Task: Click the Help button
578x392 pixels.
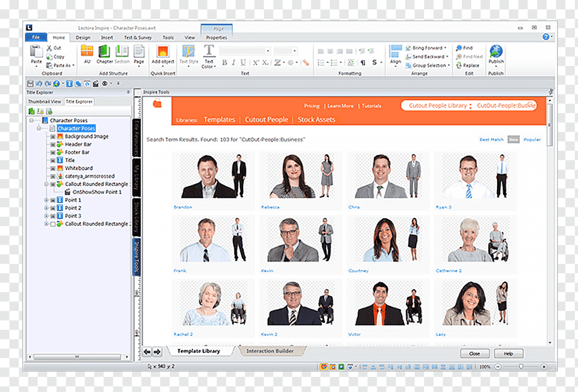Action: click(x=509, y=354)
